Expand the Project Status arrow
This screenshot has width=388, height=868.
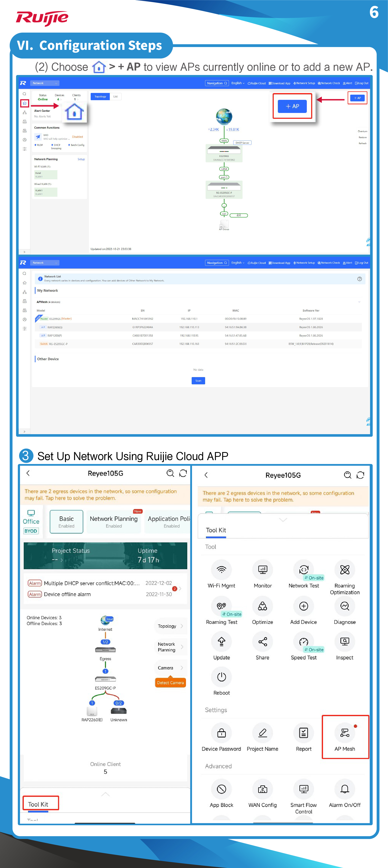click(x=61, y=560)
